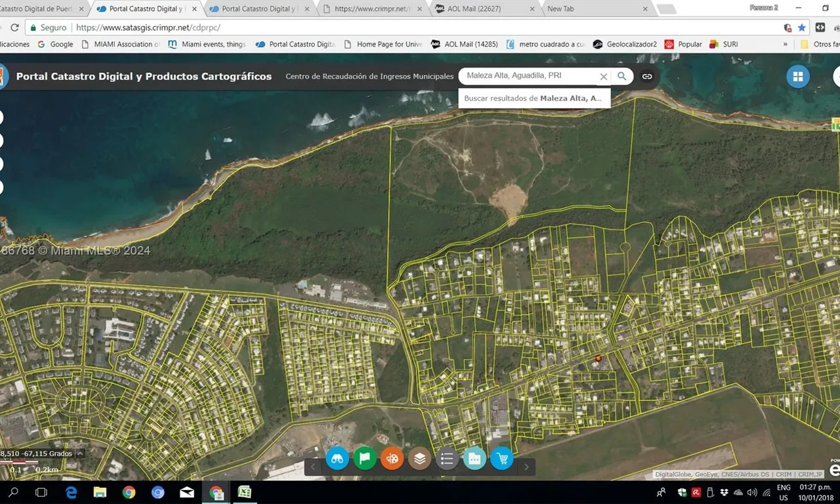Open the light-blue folder tool icon

click(474, 459)
